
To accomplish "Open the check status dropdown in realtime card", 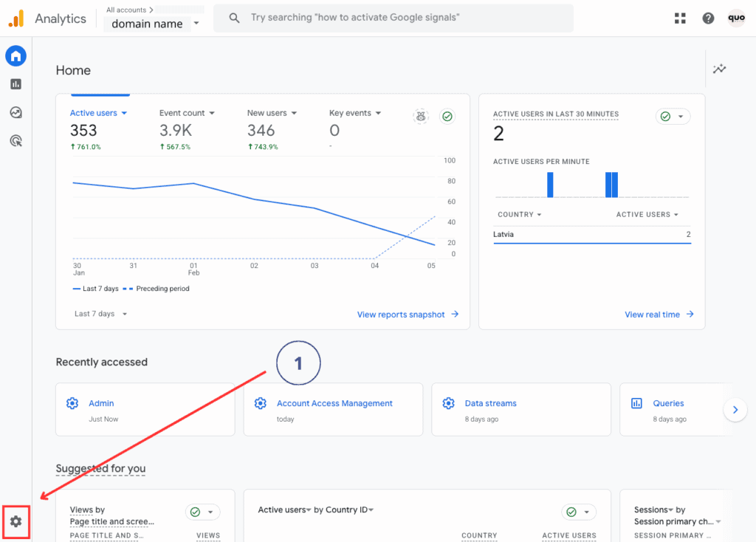I will (673, 116).
